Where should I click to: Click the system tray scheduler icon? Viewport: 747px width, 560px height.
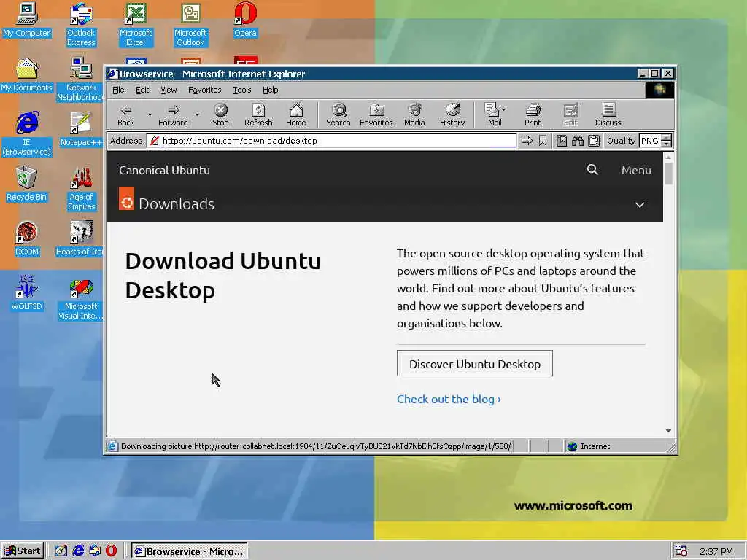tap(681, 551)
